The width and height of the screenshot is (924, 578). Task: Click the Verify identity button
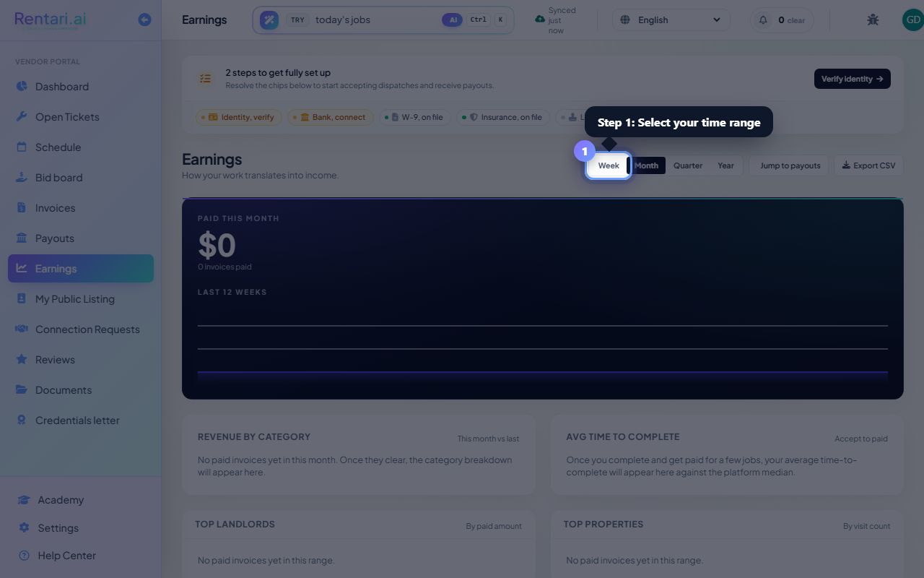coord(852,79)
